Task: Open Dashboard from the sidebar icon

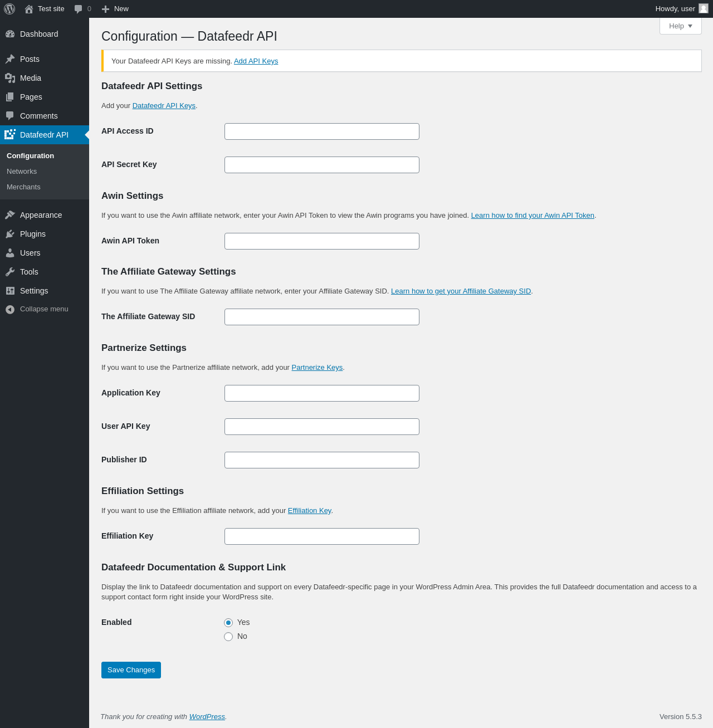Action: pos(10,34)
